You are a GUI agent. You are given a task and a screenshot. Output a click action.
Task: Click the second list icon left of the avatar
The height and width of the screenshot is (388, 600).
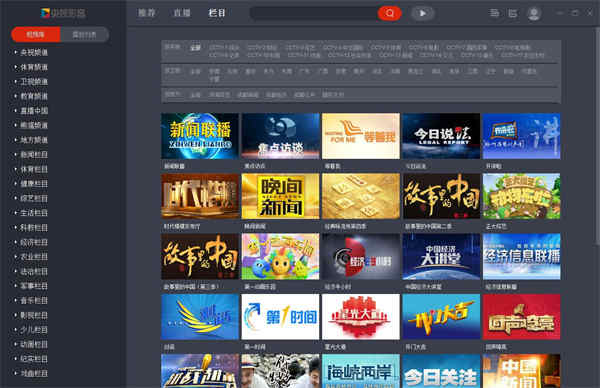click(513, 14)
